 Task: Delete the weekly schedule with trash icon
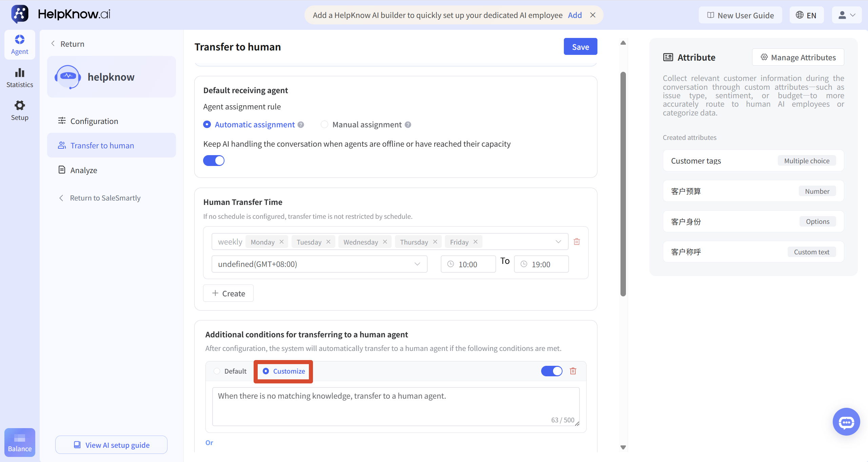(x=577, y=241)
